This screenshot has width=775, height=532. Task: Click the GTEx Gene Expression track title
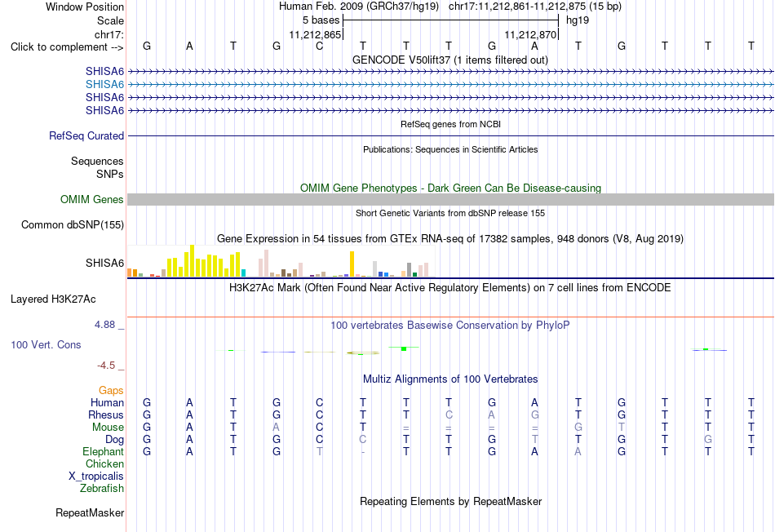pos(450,239)
